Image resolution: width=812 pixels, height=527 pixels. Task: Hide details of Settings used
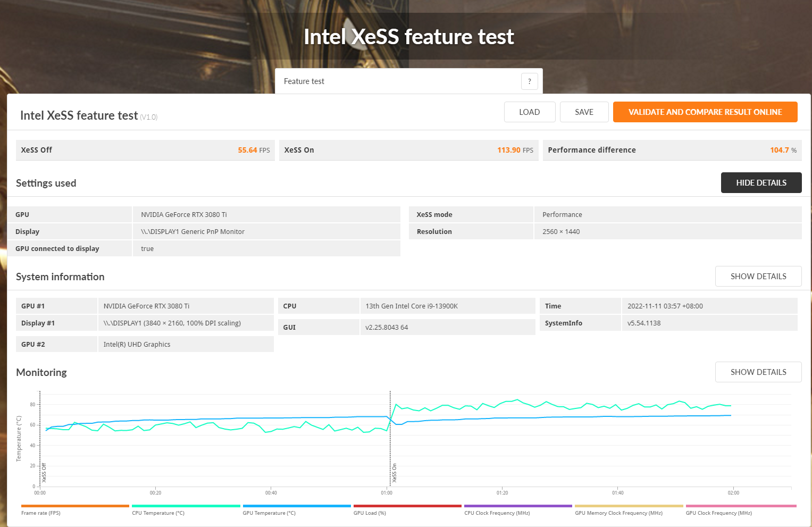761,183
